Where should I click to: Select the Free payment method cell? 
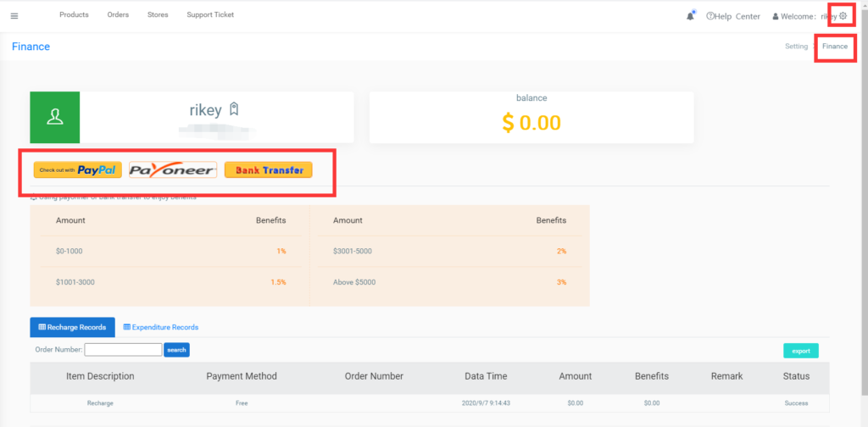click(x=242, y=403)
